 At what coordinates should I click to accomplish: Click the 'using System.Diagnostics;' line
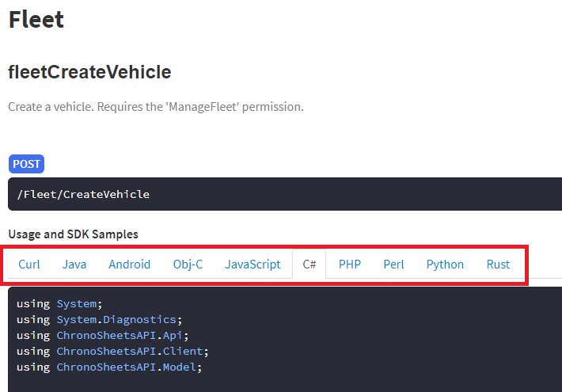click(x=99, y=320)
